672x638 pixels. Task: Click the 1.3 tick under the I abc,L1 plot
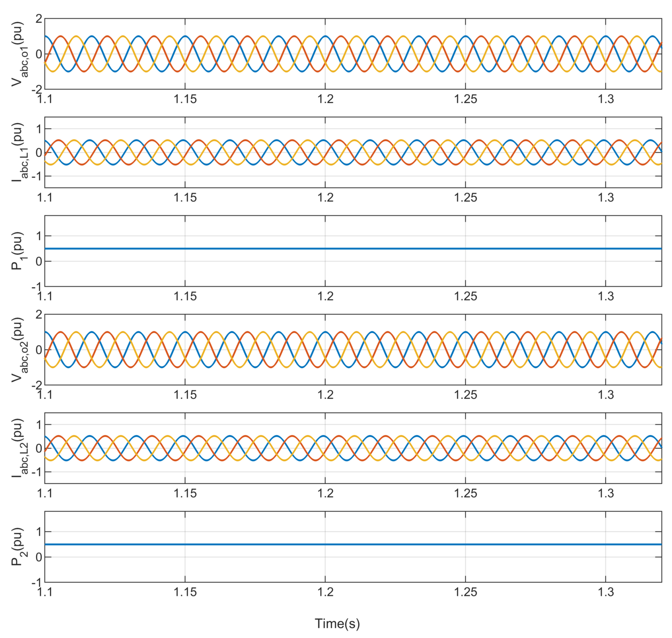click(606, 198)
